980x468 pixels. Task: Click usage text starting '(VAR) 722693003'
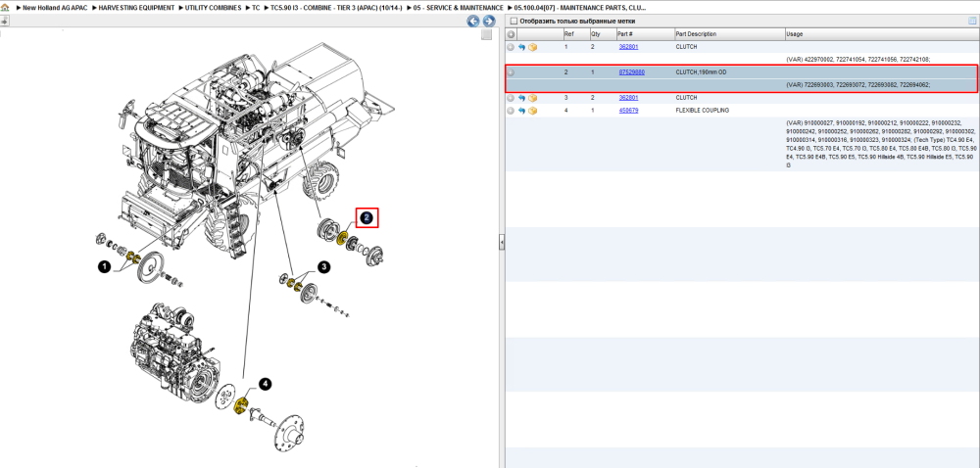858,85
